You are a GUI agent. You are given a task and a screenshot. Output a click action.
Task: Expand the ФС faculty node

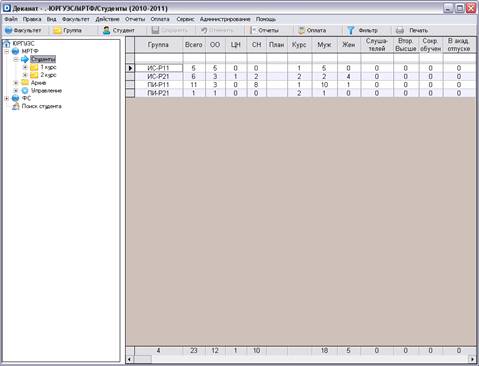(6, 98)
